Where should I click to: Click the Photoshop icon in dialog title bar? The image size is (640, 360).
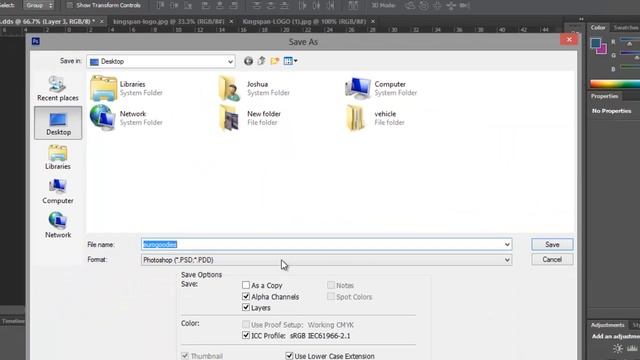point(36,41)
